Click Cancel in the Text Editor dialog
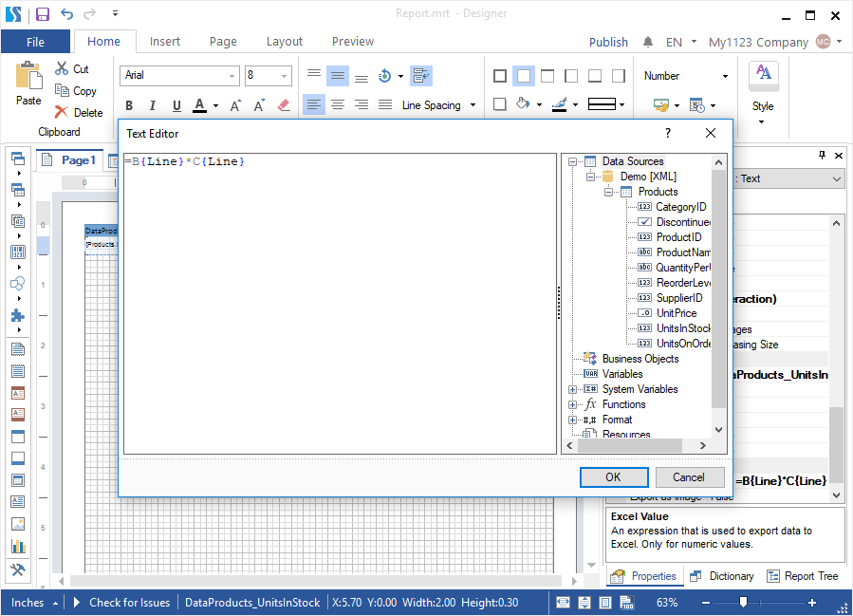This screenshot has width=853, height=616. (689, 477)
